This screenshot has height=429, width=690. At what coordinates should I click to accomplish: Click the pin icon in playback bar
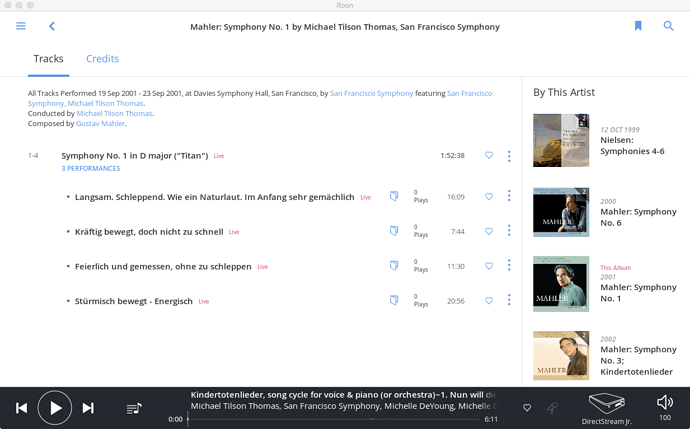(552, 408)
